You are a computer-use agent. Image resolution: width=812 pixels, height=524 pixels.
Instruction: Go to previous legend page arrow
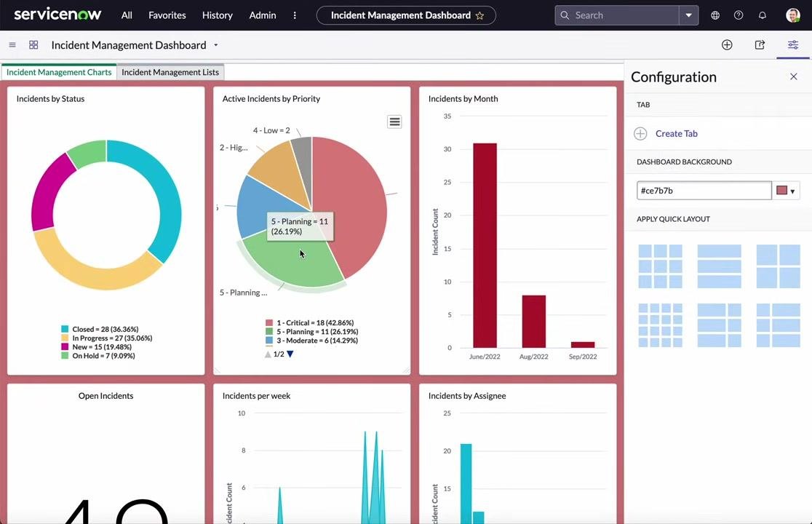pyautogui.click(x=268, y=354)
